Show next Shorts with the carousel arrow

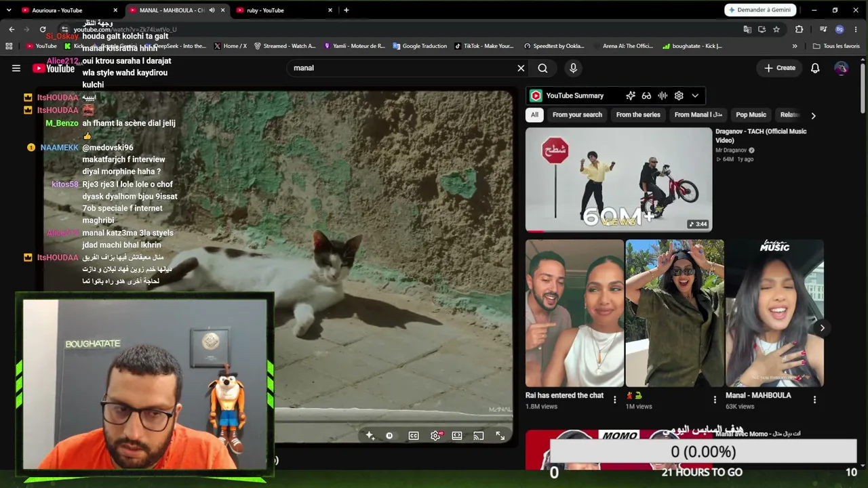pyautogui.click(x=822, y=328)
